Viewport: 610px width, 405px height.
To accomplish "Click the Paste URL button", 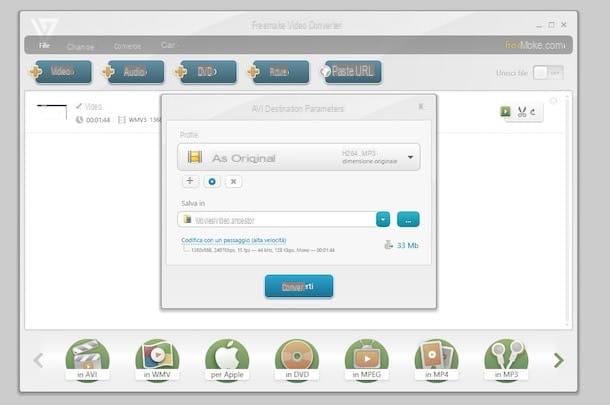I will [x=352, y=72].
